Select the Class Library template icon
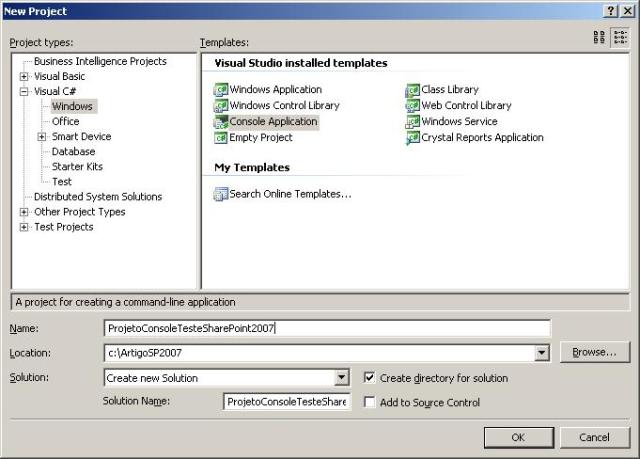This screenshot has width=640, height=459. tap(413, 90)
